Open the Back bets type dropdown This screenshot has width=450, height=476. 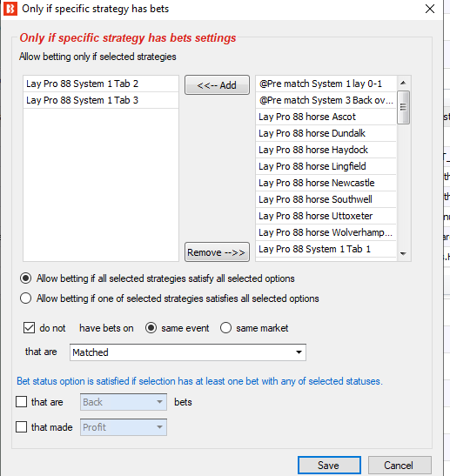[124, 402]
